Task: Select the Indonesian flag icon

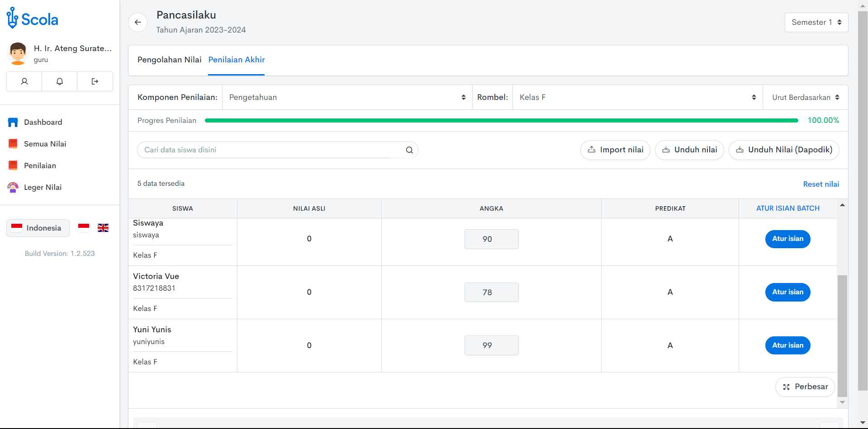Action: 84,227
